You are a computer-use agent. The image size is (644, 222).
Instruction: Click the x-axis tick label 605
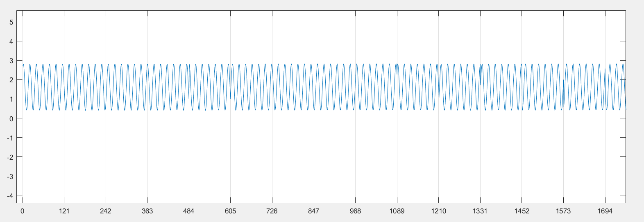pos(230,211)
